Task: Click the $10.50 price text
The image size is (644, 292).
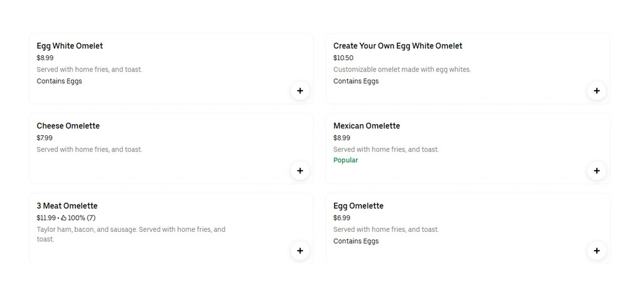Action: (343, 58)
